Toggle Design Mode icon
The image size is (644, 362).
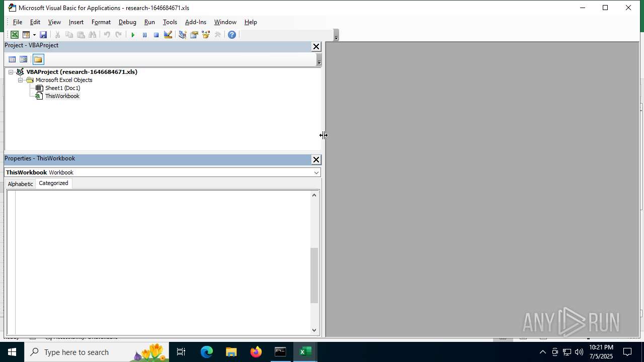168,35
